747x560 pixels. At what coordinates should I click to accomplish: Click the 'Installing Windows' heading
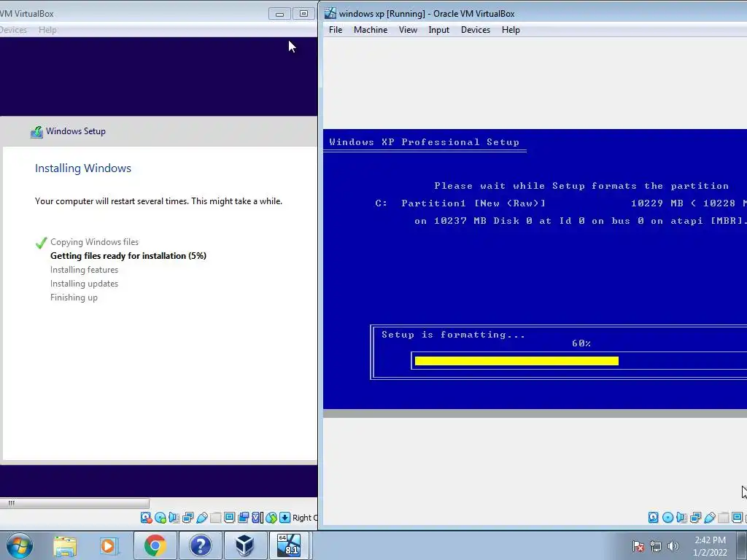(83, 168)
